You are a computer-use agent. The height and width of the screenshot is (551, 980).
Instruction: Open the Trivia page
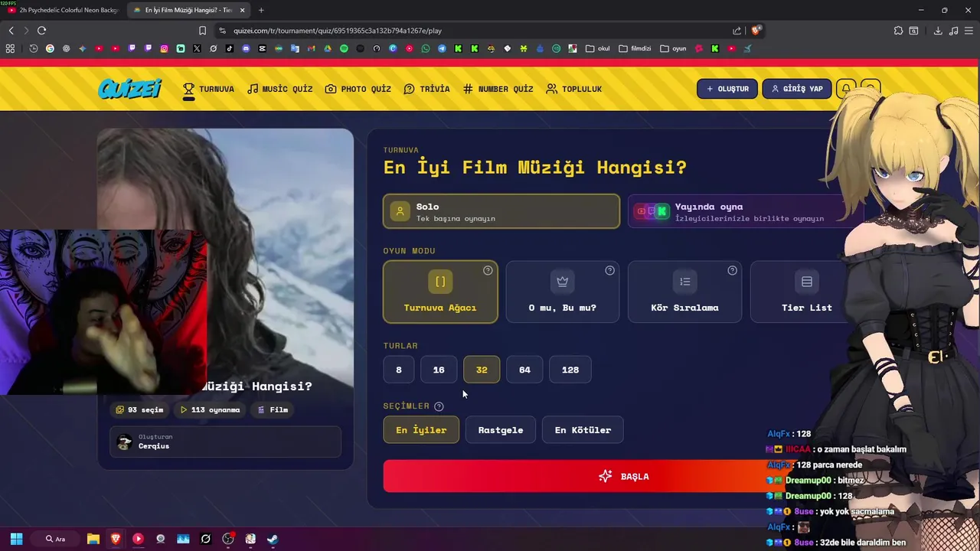426,89
